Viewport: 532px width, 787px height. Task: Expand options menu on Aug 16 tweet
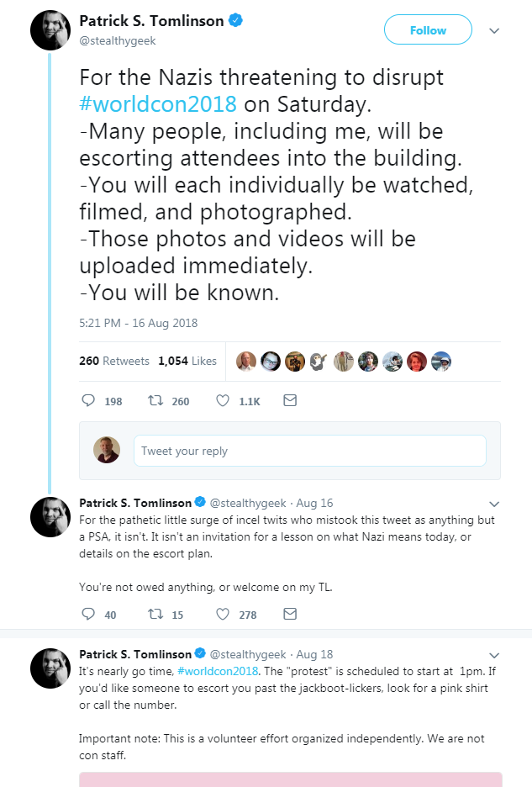(494, 504)
